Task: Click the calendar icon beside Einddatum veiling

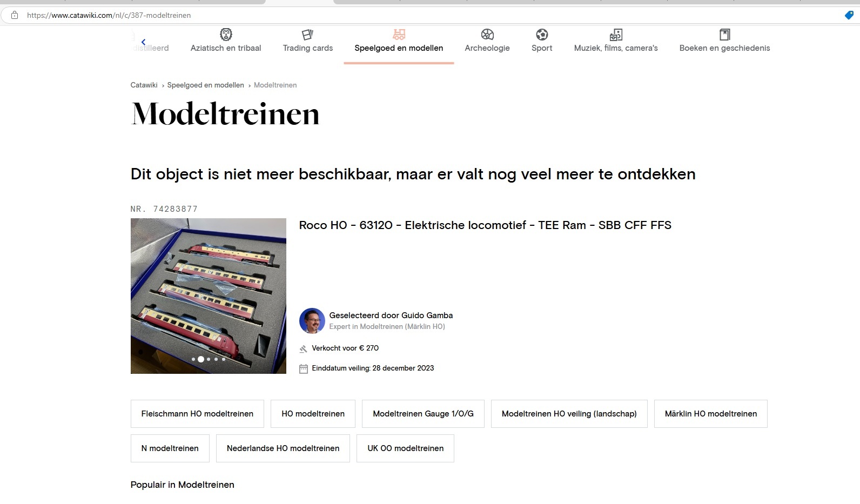Action: pos(304,369)
